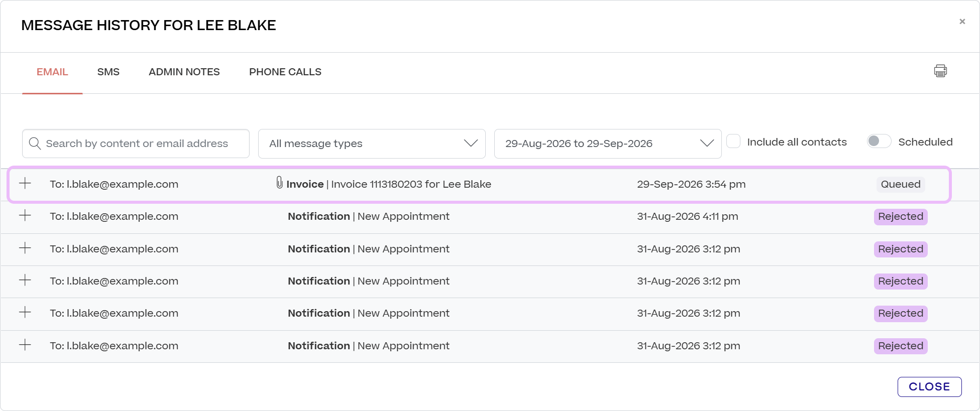Click the Message History for Lee Blake title

pos(149,25)
